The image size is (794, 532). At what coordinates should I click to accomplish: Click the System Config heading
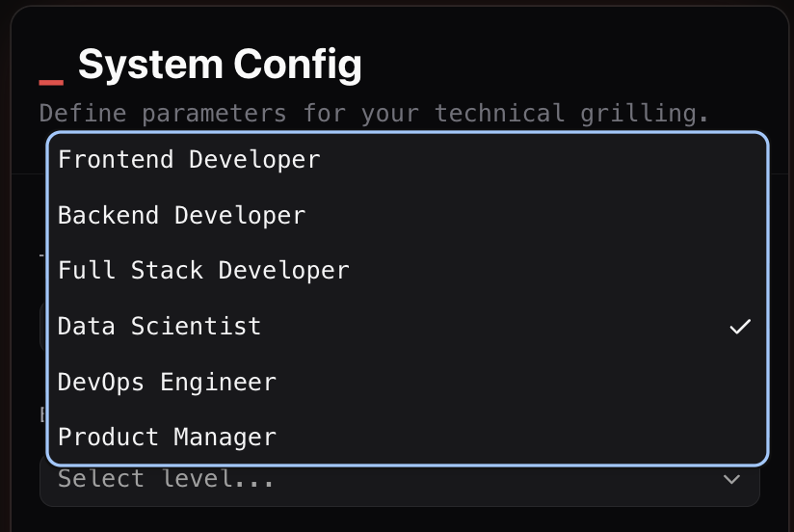[220, 65]
